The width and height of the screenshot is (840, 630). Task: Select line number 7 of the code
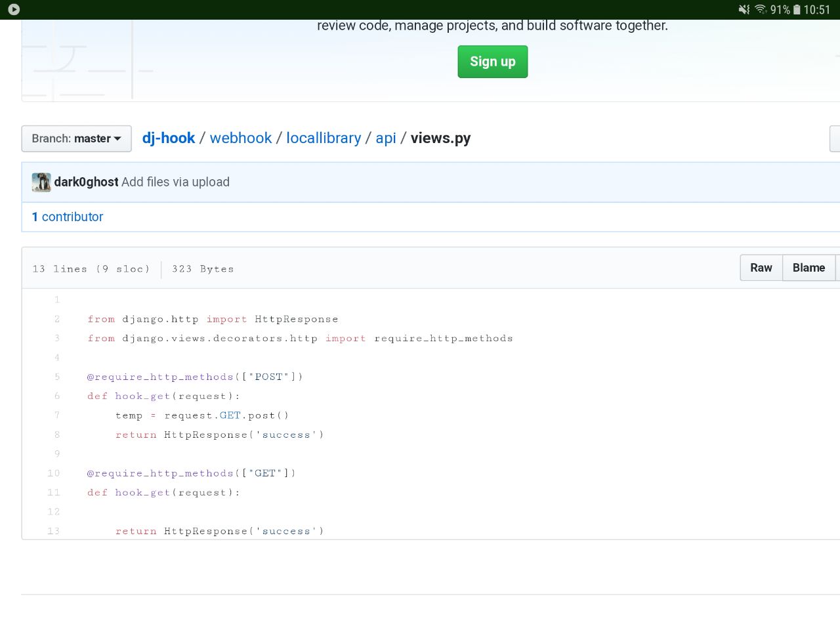point(57,415)
